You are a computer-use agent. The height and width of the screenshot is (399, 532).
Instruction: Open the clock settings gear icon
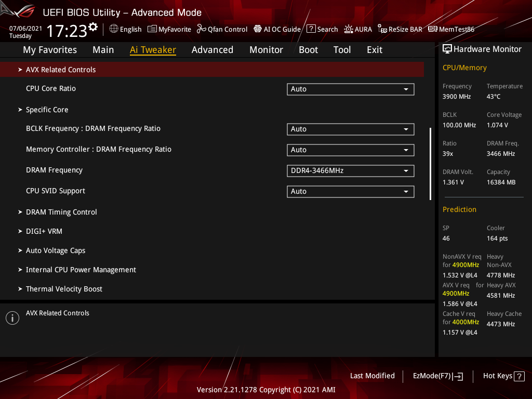pos(93,27)
